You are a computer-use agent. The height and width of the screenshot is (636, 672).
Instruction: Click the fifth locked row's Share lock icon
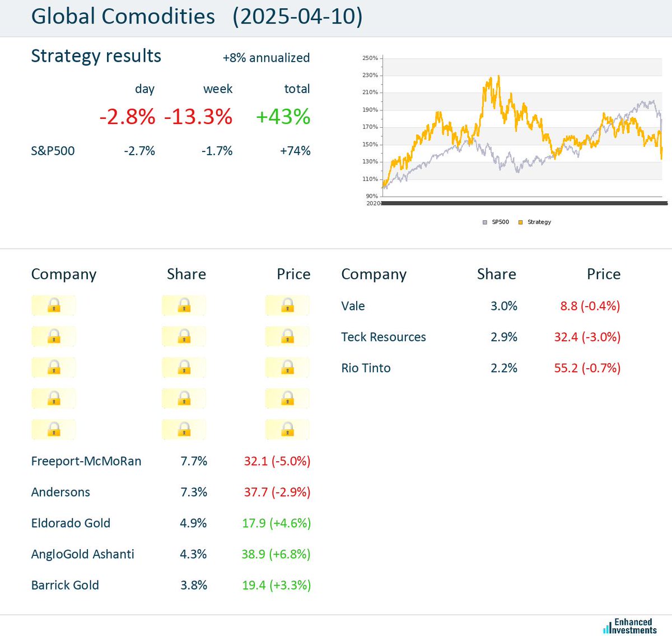click(x=184, y=430)
